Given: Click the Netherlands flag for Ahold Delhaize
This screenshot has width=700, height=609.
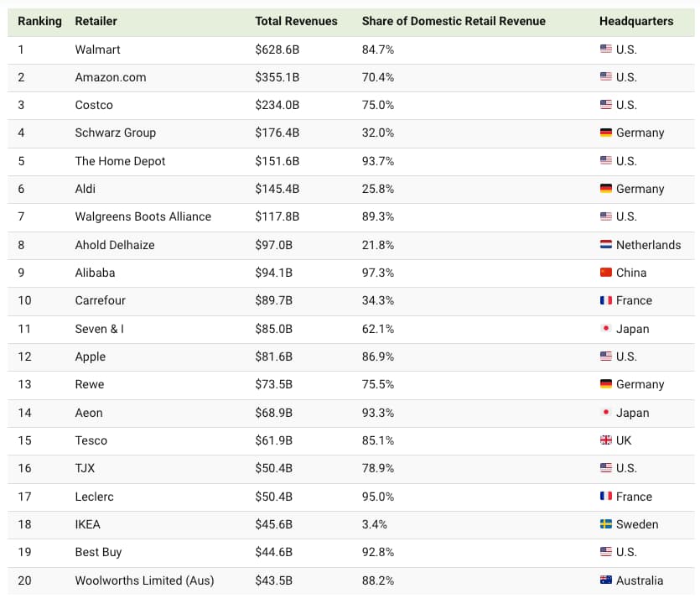Looking at the screenshot, I should coord(605,245).
